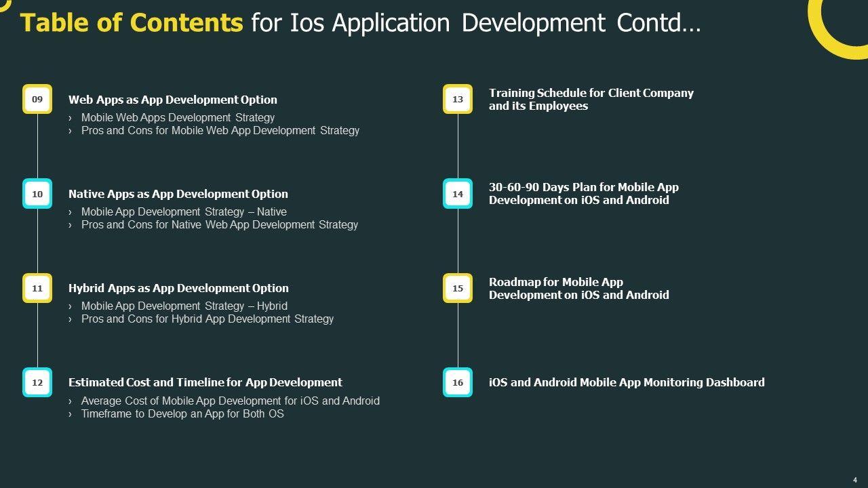Click the number 16 badge
Viewport: 868px width, 488px height.
tap(458, 382)
